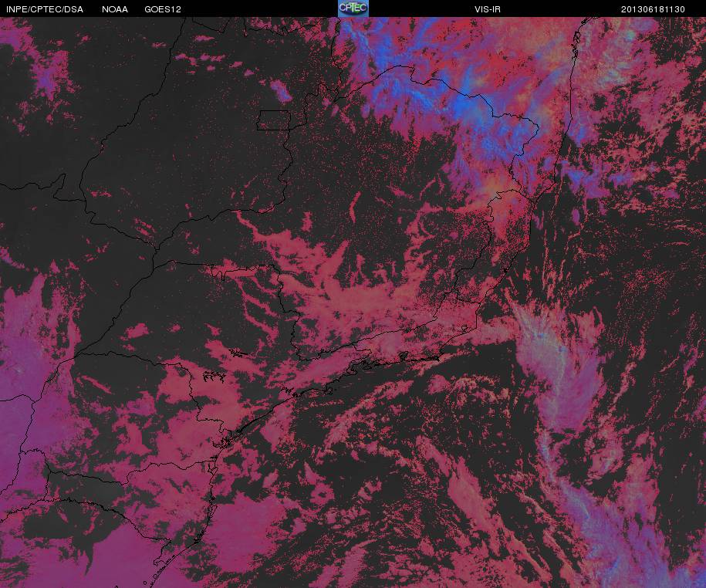Click the CPTEC logo in the header
This screenshot has height=588, width=706.
coord(353,8)
